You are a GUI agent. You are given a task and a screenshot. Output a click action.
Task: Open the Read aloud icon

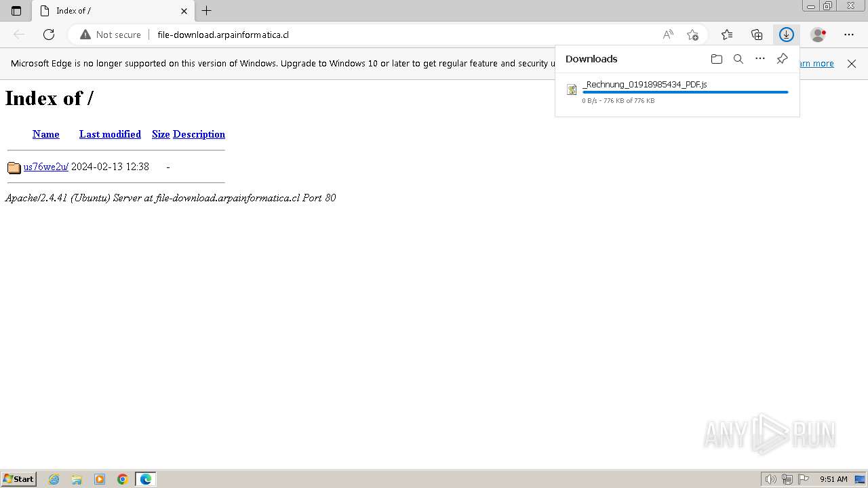(668, 35)
